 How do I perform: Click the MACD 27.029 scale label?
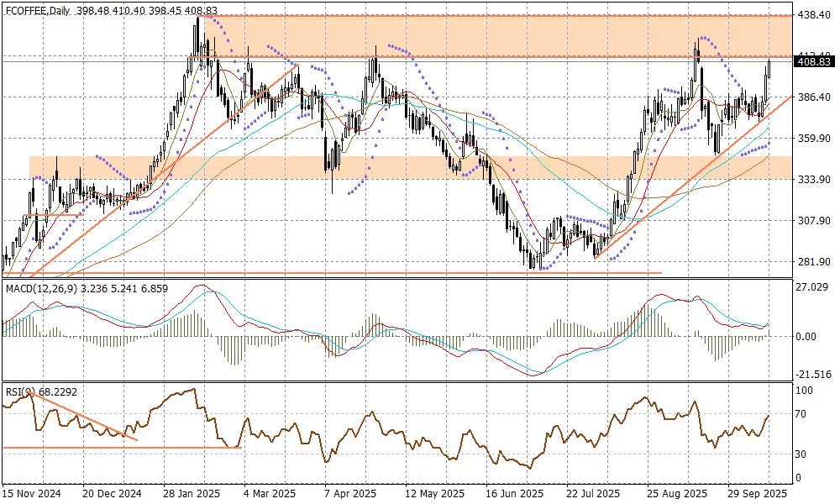[x=813, y=287]
